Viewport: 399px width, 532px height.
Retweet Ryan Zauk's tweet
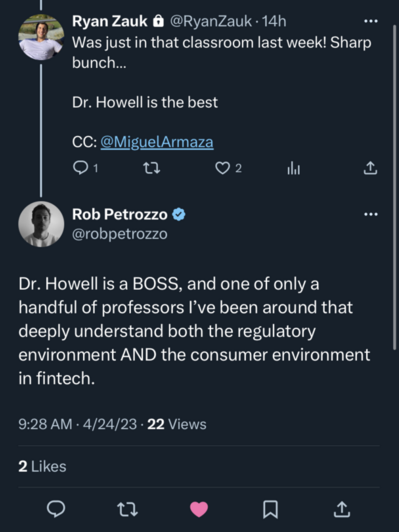[x=151, y=168]
